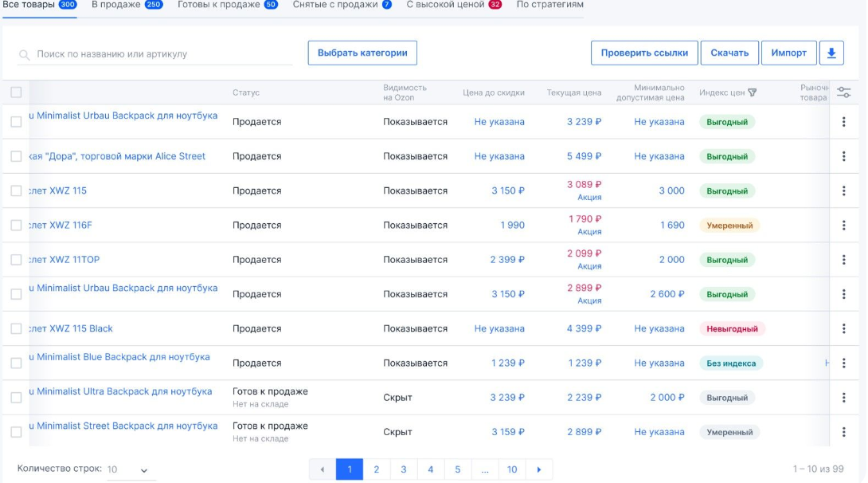868x483 pixels.
Task: Click the 'Проверить ссылки' button
Action: click(644, 53)
